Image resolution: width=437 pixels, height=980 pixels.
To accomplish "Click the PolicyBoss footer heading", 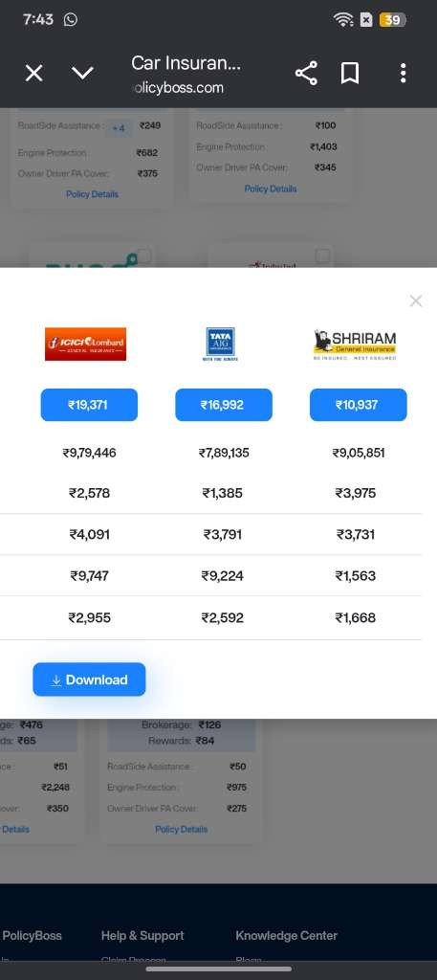I will point(32,936).
